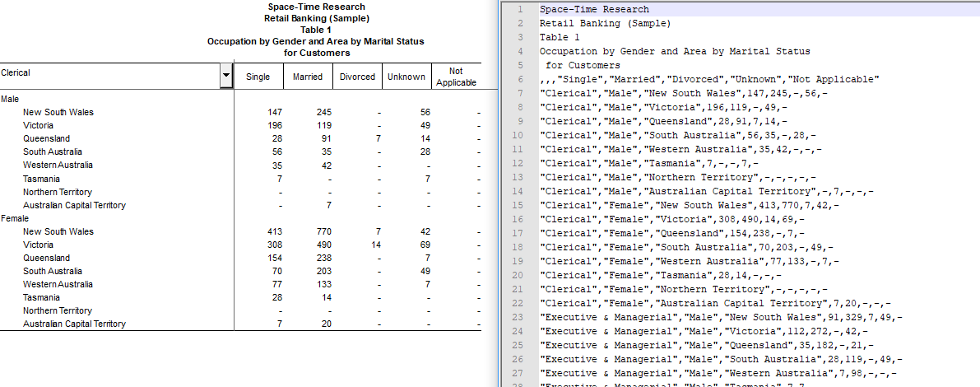This screenshot has width=980, height=387.
Task: Select the Married column header
Action: pos(308,77)
